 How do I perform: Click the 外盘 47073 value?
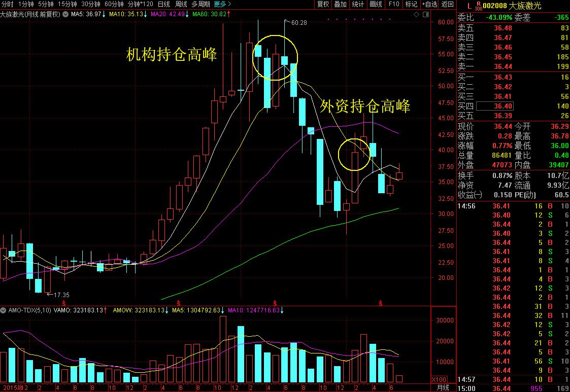pos(501,165)
